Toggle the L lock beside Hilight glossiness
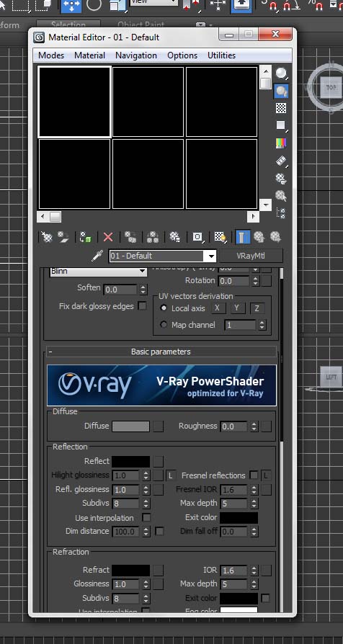 [x=171, y=475]
